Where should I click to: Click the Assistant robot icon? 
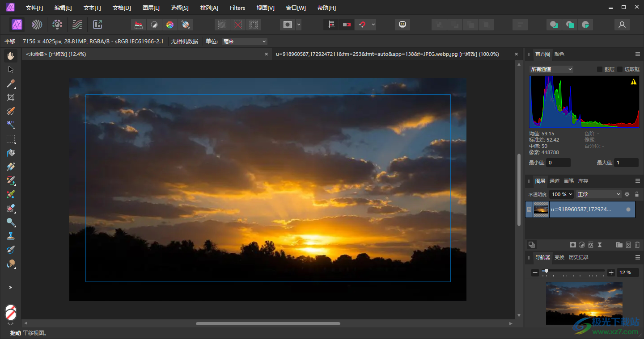pos(402,25)
